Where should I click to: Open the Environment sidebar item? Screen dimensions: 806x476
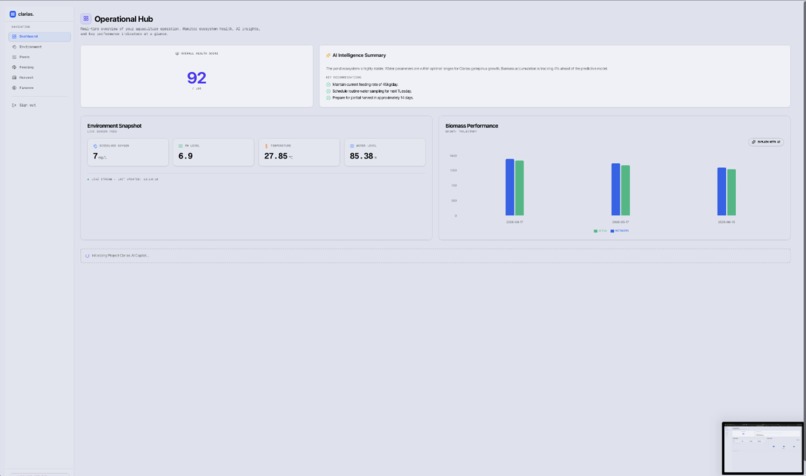coord(40,47)
